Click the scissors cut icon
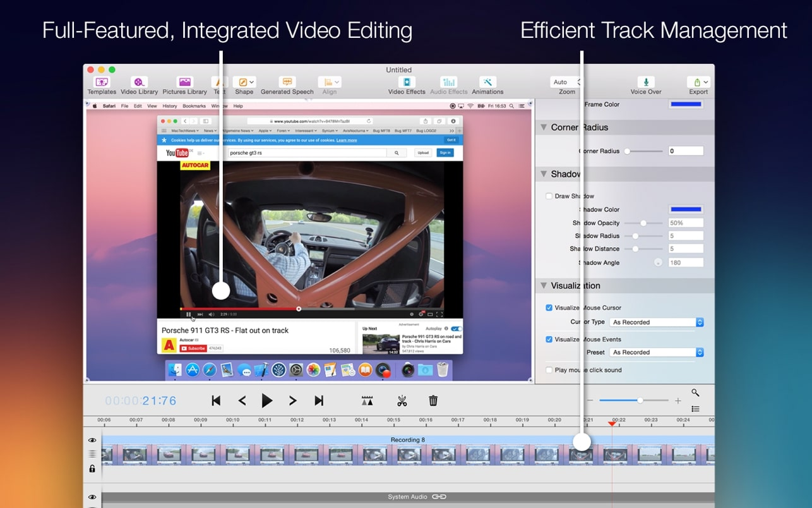Image resolution: width=812 pixels, height=508 pixels. (x=402, y=401)
